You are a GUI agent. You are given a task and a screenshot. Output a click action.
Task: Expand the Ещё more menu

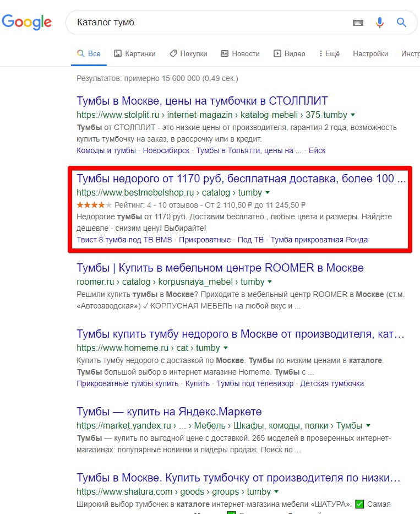(x=329, y=53)
